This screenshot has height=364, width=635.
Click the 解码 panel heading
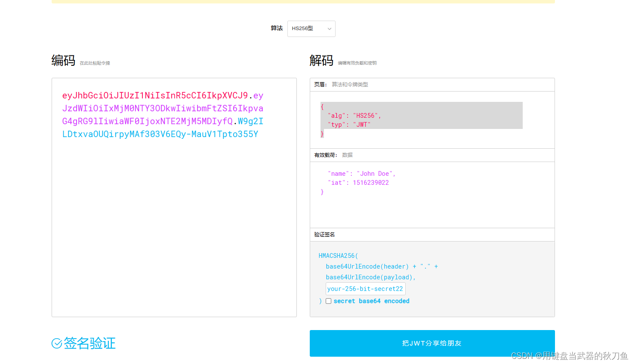coord(321,60)
